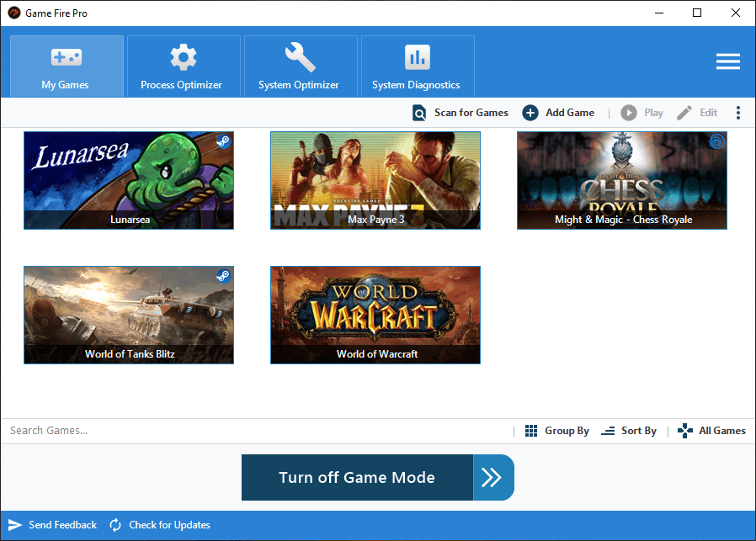Image resolution: width=756 pixels, height=541 pixels.
Task: Click the Edit pencil icon
Action: [684, 113]
